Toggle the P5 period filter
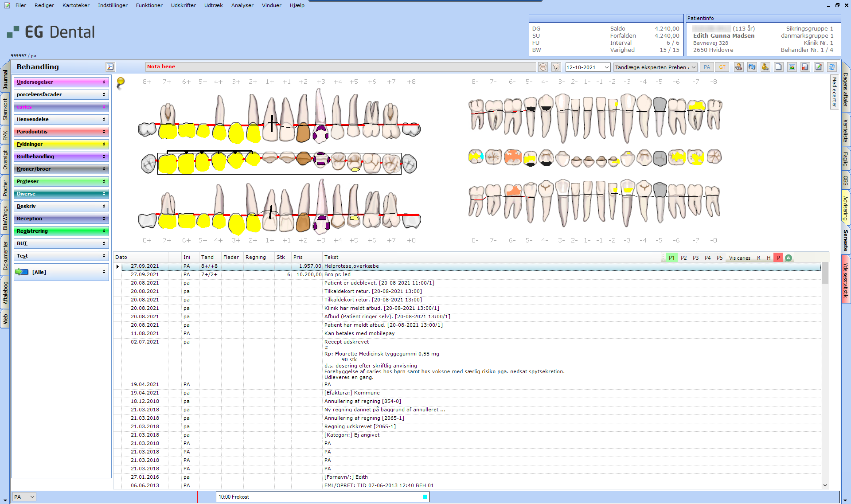This screenshot has height=504, width=851. click(x=720, y=258)
